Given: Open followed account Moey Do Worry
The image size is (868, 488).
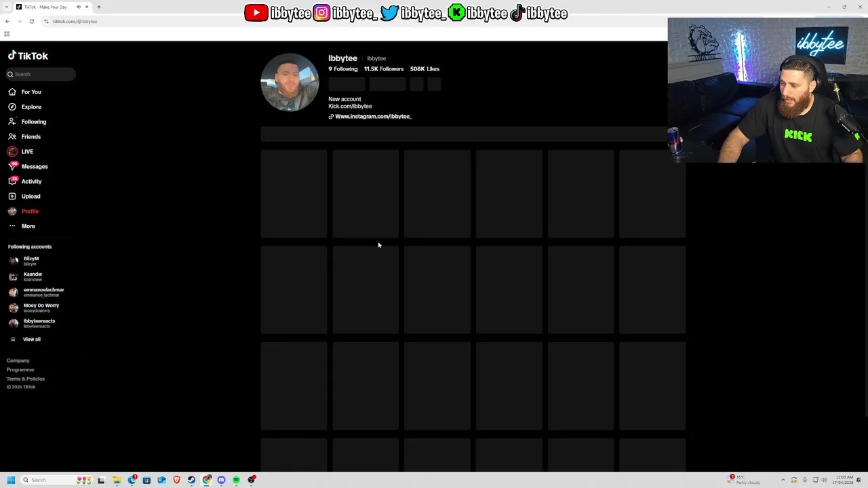Looking at the screenshot, I should point(35,308).
